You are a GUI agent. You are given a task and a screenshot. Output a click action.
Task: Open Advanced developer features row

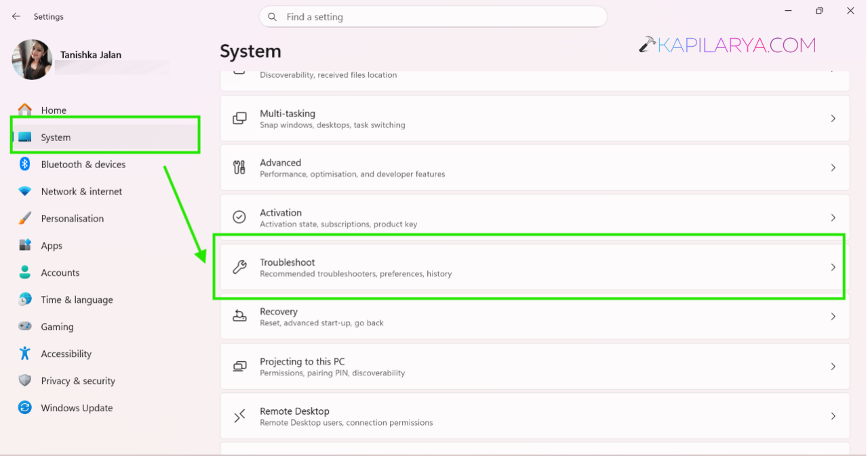(535, 168)
